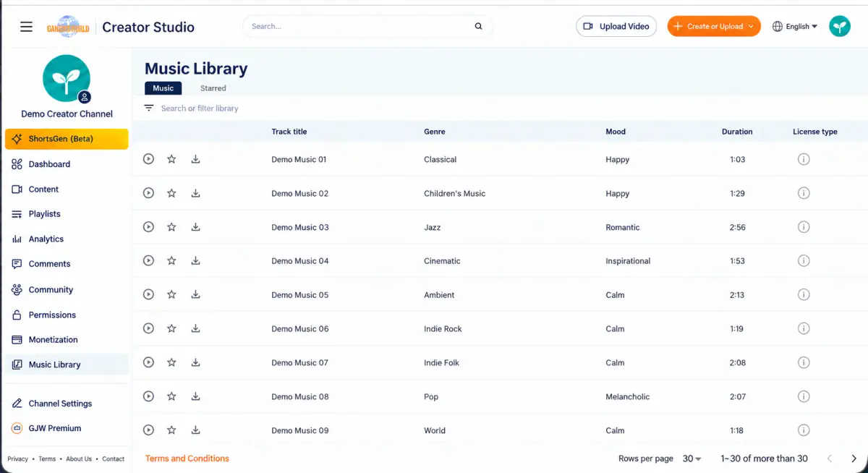
Task: Download Demo Music 01
Action: [195, 159]
